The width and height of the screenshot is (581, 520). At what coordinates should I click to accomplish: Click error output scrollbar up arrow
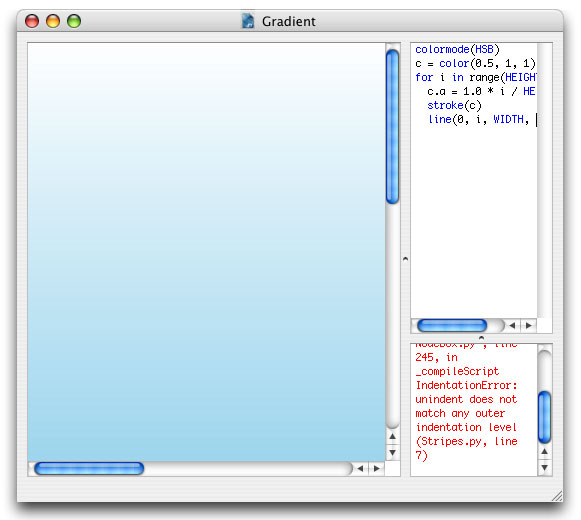click(x=545, y=451)
